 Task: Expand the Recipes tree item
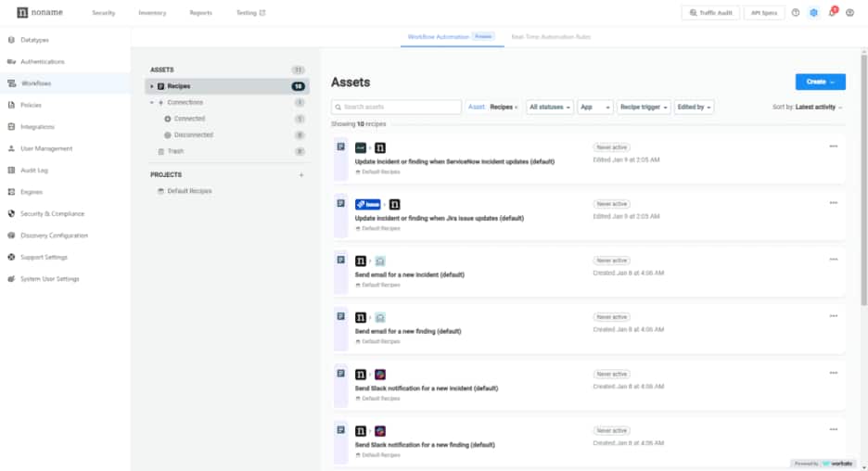151,86
